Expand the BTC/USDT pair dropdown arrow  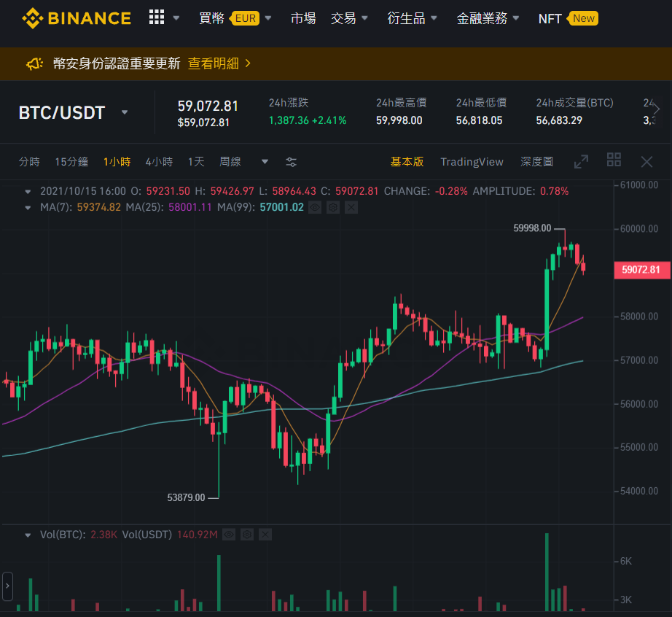tap(125, 112)
